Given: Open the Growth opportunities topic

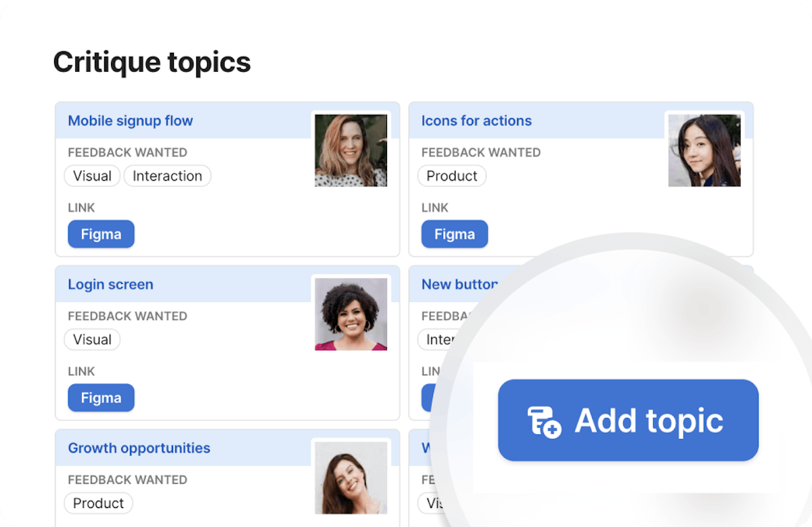Looking at the screenshot, I should pos(139,449).
